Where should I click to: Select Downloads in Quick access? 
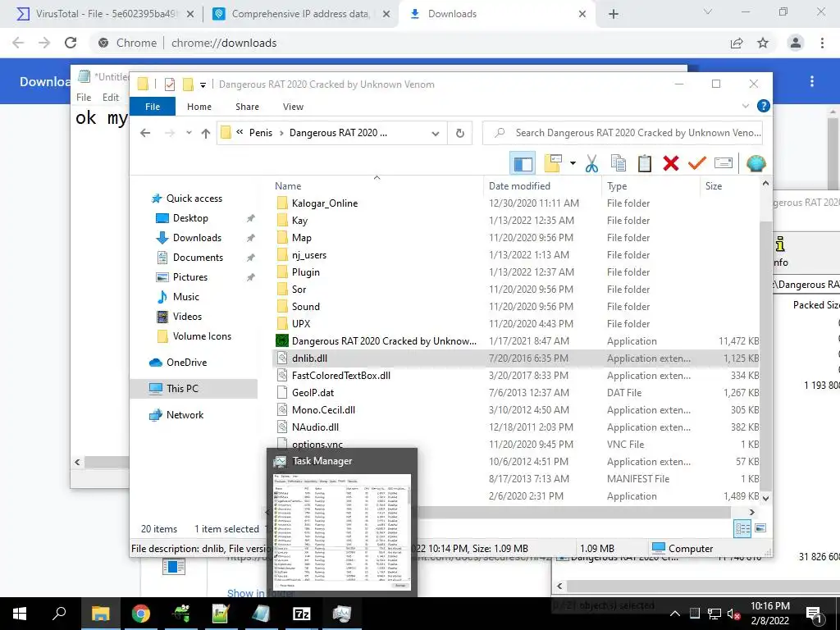pyautogui.click(x=197, y=238)
